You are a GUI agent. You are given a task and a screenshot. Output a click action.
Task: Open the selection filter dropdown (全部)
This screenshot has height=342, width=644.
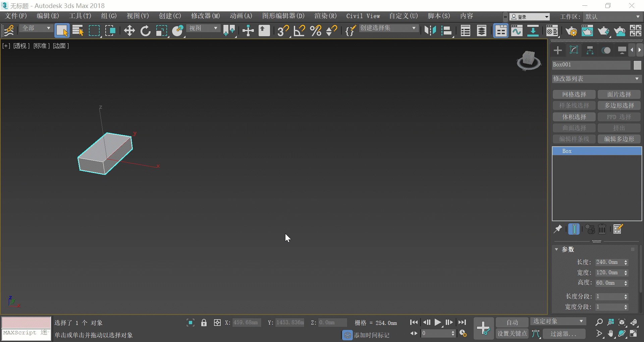(36, 28)
